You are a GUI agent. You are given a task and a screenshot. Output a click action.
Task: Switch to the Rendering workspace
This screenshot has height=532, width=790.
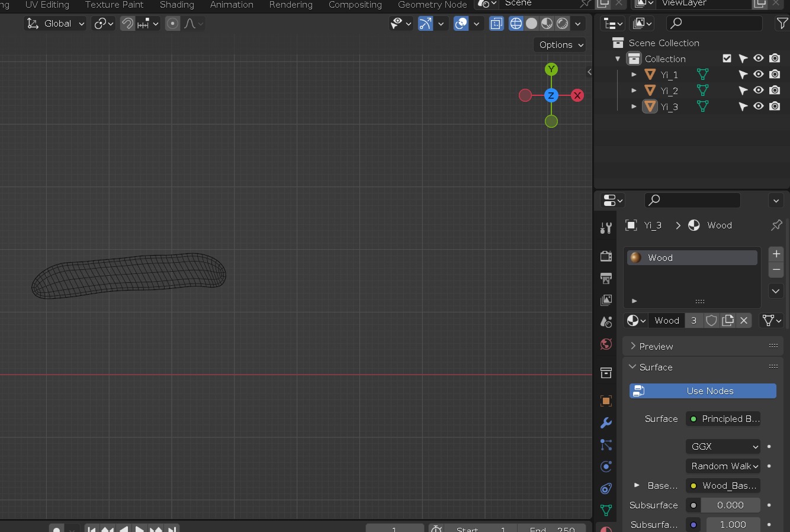tap(291, 5)
